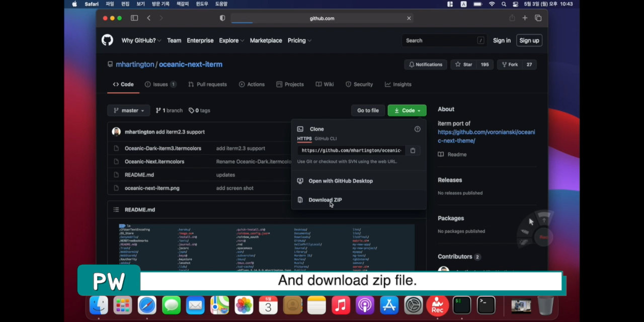This screenshot has height=322, width=644.
Task: Open the master branch selector
Action: (128, 111)
